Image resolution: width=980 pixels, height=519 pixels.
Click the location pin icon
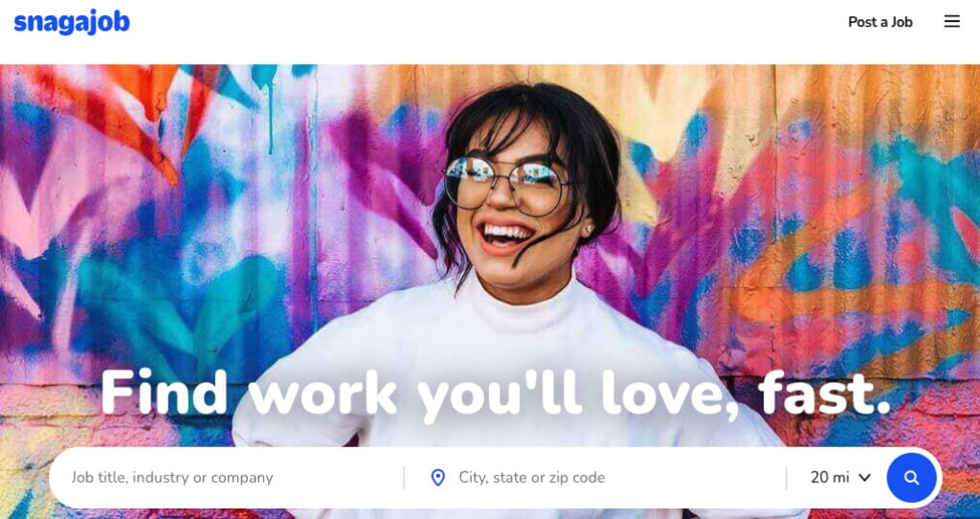[438, 478]
